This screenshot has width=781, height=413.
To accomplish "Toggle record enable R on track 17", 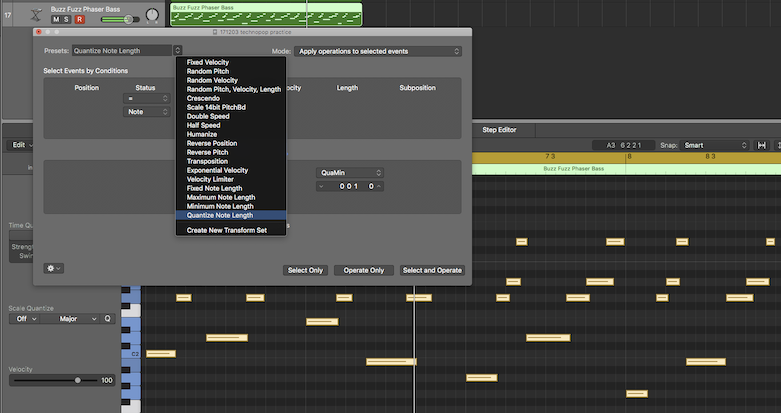I will (x=79, y=19).
